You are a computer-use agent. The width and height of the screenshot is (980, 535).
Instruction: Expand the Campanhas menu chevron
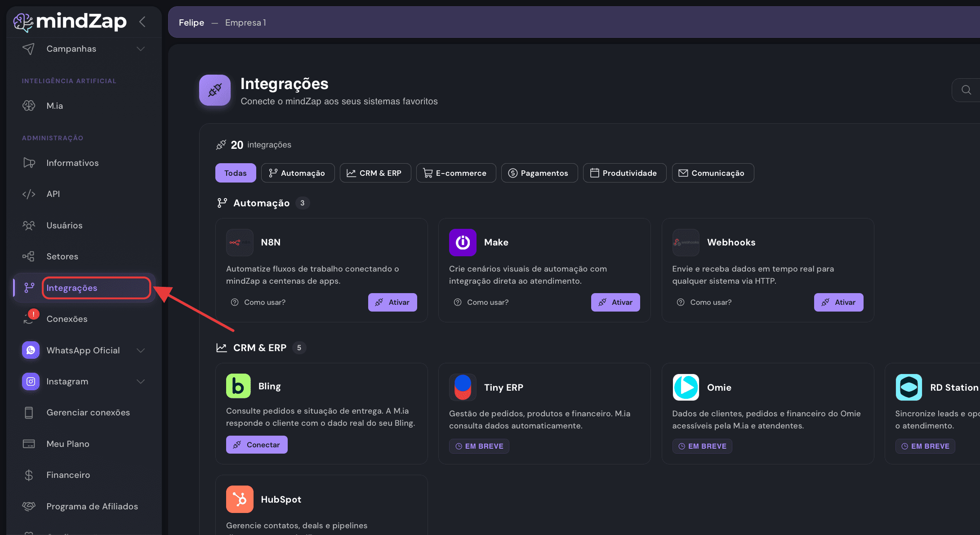pyautogui.click(x=141, y=49)
